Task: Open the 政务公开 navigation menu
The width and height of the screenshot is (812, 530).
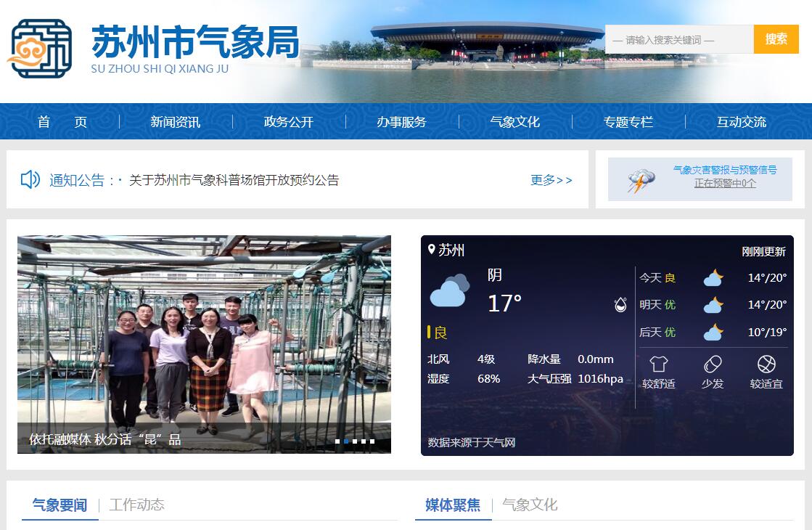Action: pos(288,122)
